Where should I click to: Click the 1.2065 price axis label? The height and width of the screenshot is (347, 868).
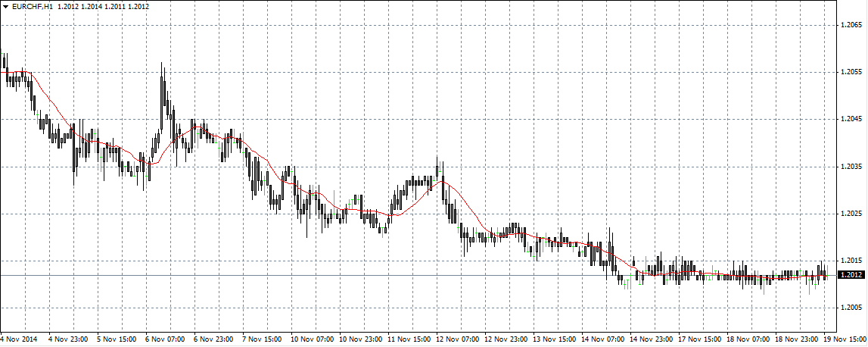tap(851, 25)
